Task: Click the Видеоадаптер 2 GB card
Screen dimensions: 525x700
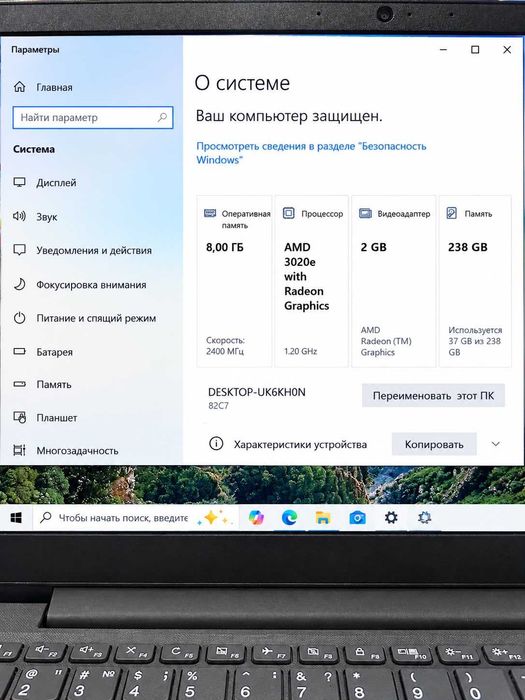Action: click(393, 281)
